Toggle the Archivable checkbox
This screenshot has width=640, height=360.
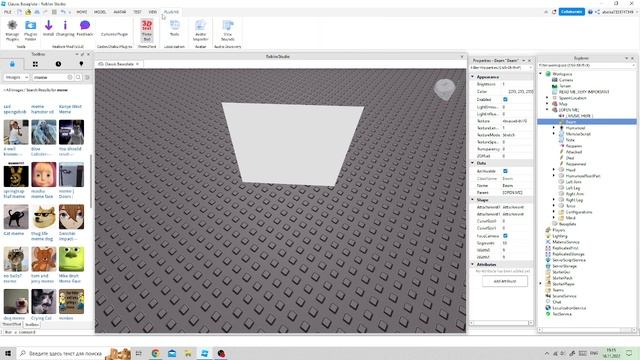505,171
